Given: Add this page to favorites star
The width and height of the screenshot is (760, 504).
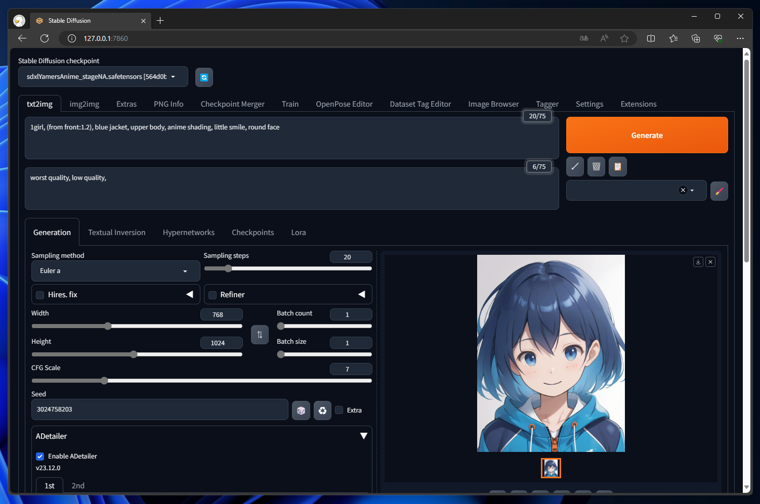Looking at the screenshot, I should pos(624,38).
